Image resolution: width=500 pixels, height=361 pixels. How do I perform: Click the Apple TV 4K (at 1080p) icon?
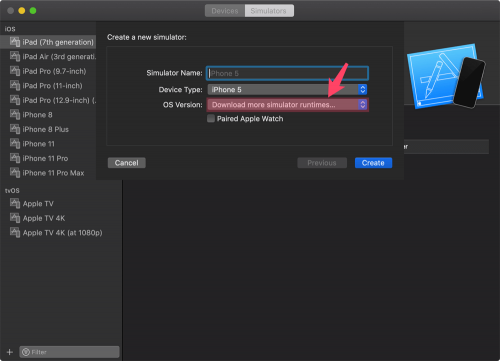coord(15,232)
